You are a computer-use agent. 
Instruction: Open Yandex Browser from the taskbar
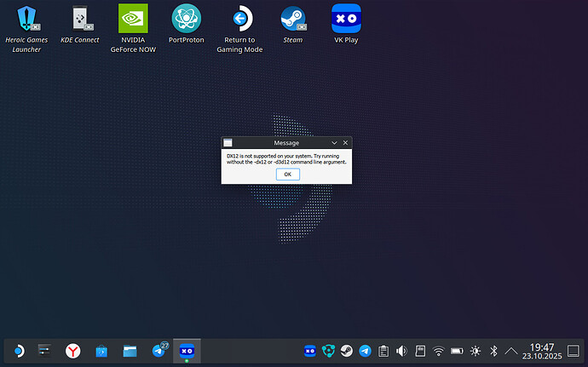point(74,350)
